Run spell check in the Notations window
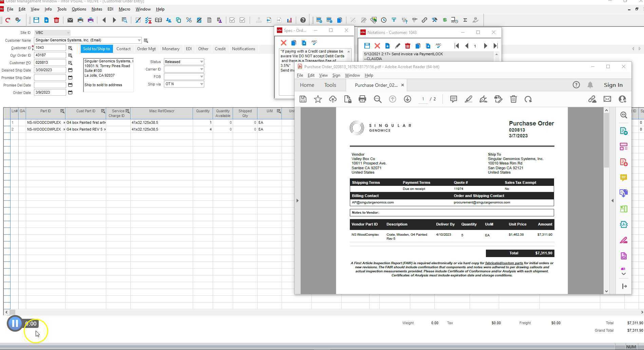 pos(438,45)
